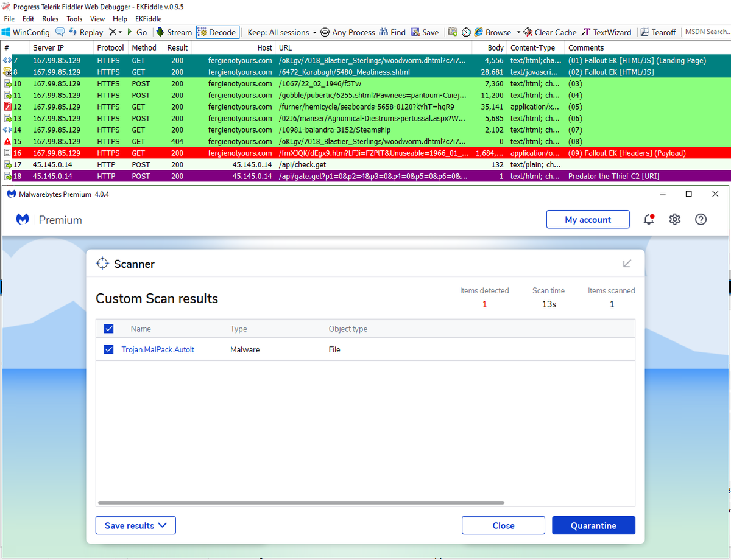
Task: Toggle the Decode button
Action: 216,32
